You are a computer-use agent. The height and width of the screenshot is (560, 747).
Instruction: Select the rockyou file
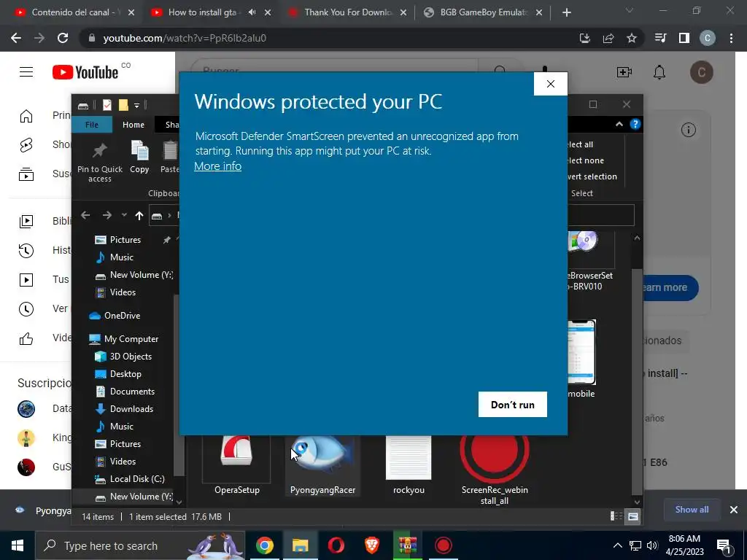point(409,464)
